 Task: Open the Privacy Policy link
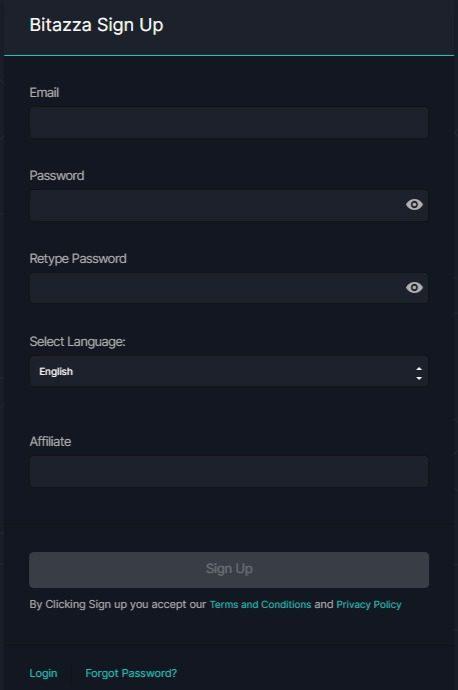[369, 604]
